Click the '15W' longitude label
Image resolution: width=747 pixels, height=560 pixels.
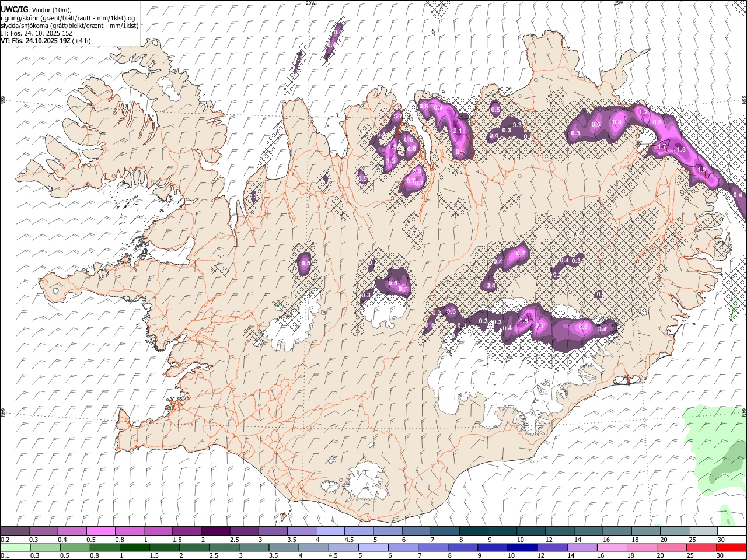pyautogui.click(x=617, y=3)
